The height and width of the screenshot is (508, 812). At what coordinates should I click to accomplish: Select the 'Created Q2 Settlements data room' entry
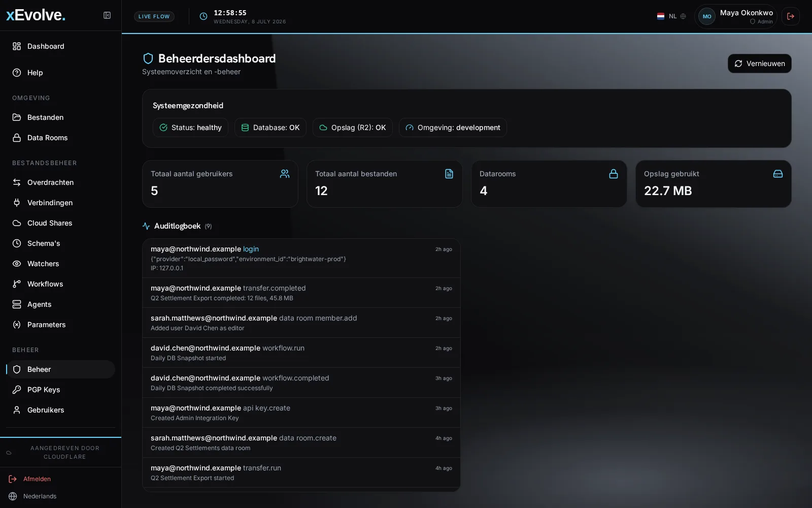tap(301, 442)
